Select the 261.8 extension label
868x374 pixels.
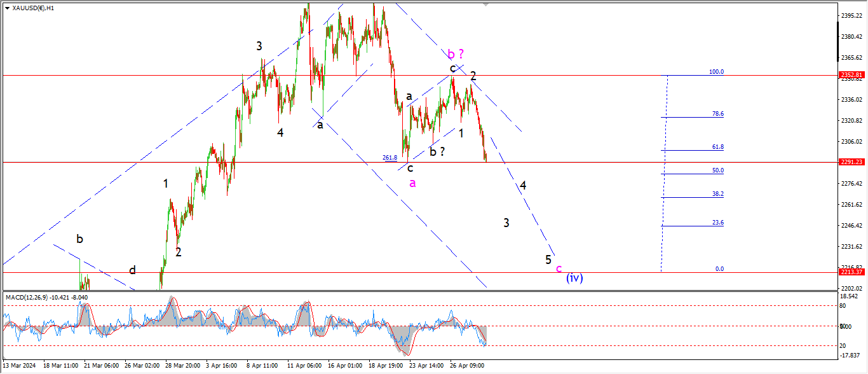click(390, 158)
